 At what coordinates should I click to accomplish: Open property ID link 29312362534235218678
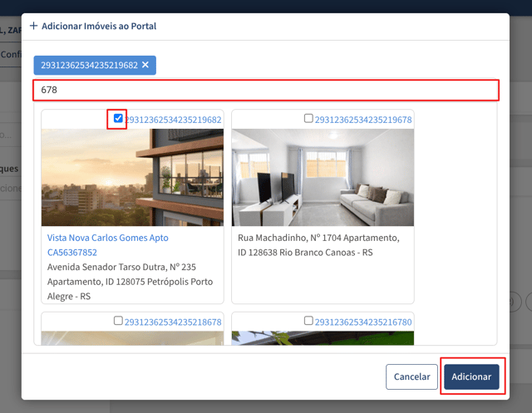tap(173, 322)
